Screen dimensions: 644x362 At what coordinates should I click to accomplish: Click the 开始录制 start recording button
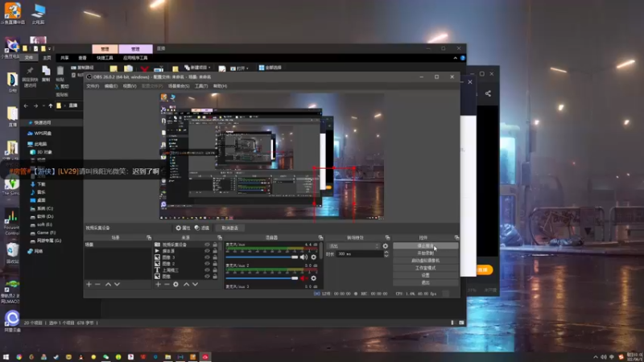tap(426, 253)
